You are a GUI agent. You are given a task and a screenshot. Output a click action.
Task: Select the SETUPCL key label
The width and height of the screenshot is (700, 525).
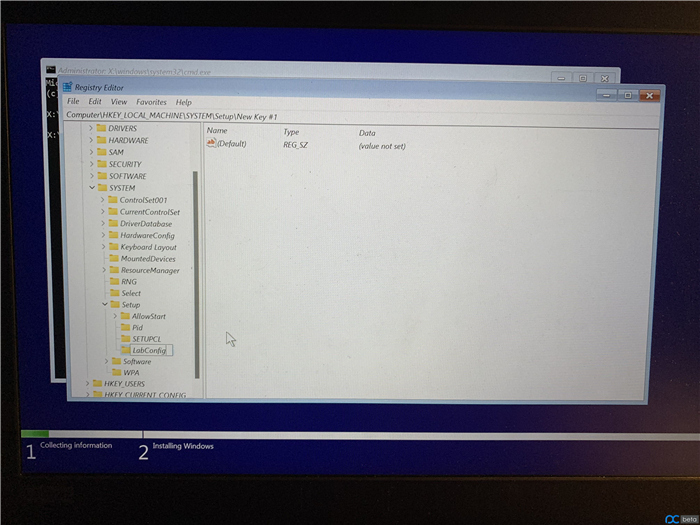tap(146, 339)
